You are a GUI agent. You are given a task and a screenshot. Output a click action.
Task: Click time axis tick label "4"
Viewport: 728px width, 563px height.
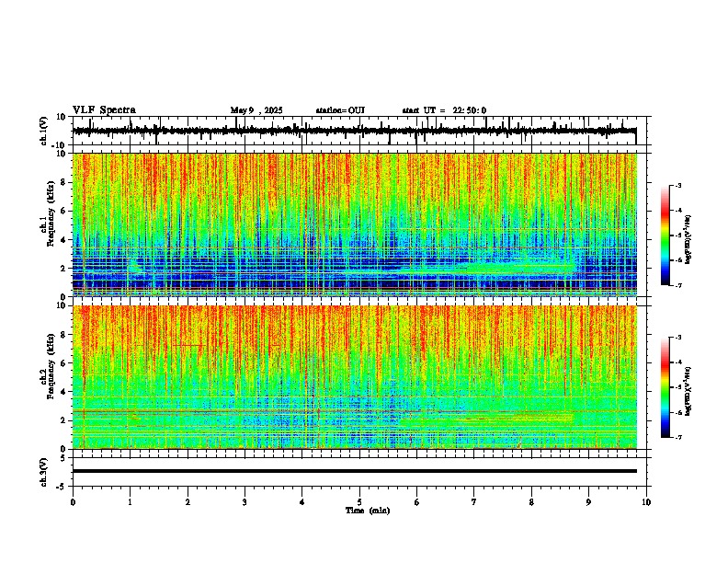point(301,502)
